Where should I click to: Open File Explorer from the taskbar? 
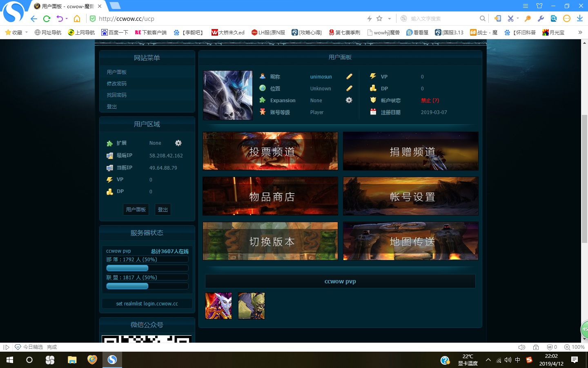pyautogui.click(x=72, y=360)
